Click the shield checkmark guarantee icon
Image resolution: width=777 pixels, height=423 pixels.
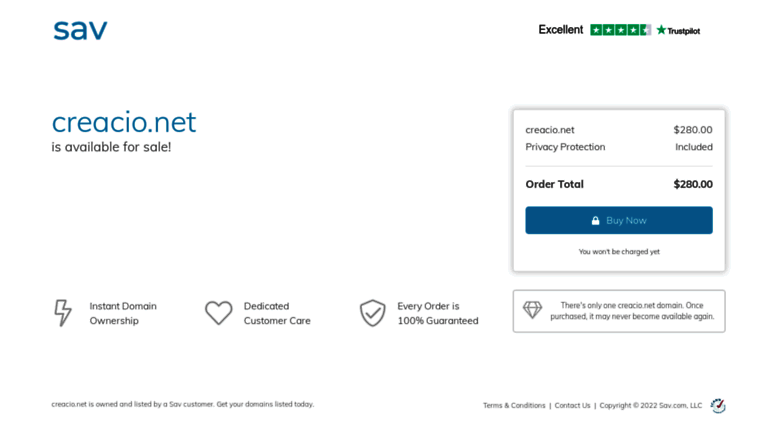[372, 313]
